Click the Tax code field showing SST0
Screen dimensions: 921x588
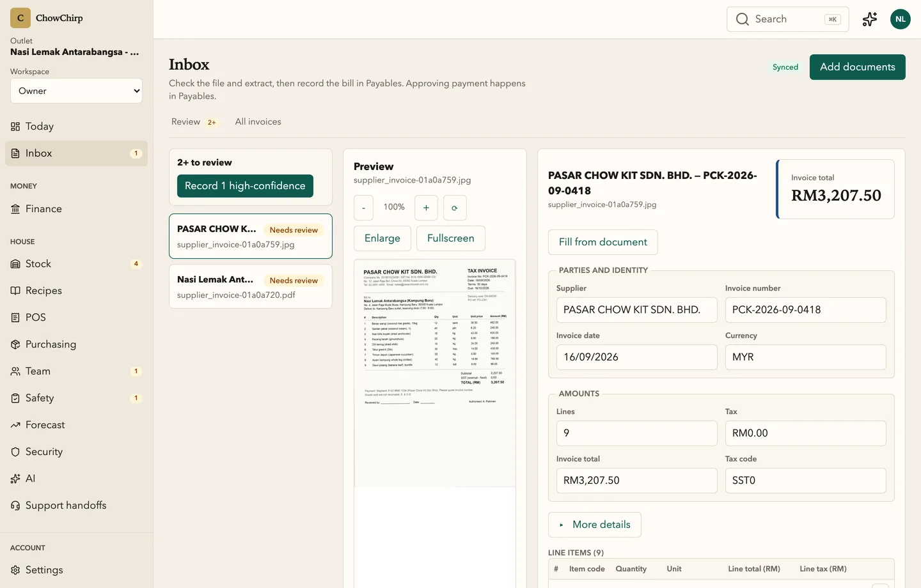tap(806, 481)
